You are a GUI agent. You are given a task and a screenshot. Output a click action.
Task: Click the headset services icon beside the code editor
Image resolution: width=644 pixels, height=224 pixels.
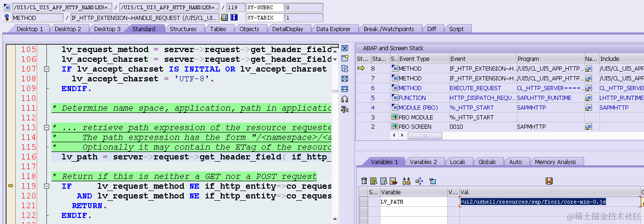tap(345, 99)
